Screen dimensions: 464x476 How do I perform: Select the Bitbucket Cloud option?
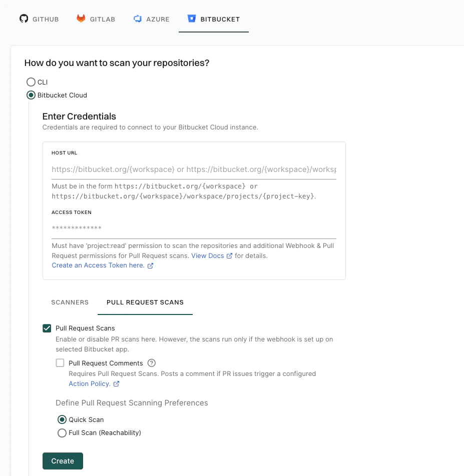point(31,95)
